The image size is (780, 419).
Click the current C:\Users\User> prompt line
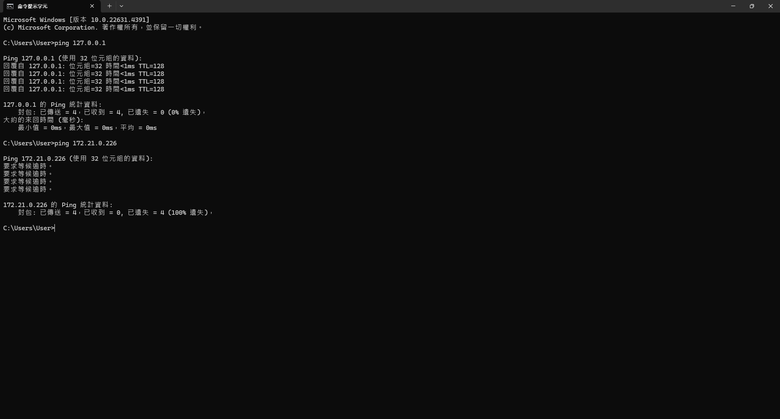point(29,228)
